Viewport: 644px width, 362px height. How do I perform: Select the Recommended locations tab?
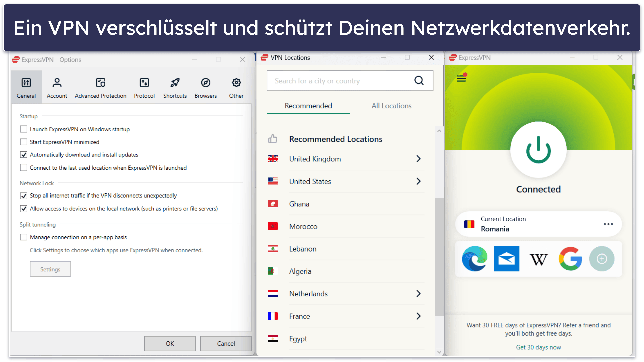[308, 106]
